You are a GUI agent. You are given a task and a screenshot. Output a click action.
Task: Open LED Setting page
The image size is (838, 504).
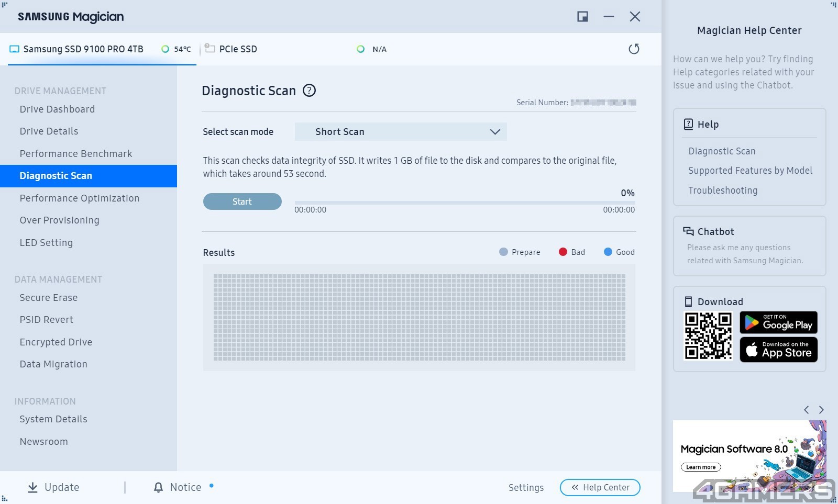46,242
